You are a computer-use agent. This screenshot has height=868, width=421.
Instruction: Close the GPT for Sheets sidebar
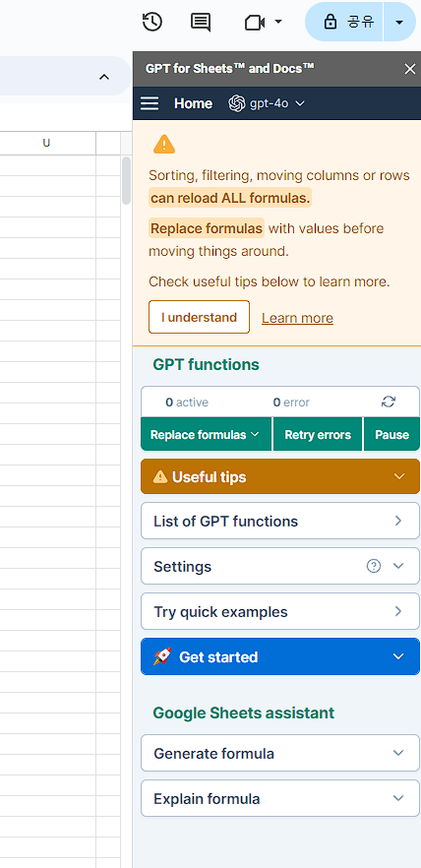[x=410, y=69]
